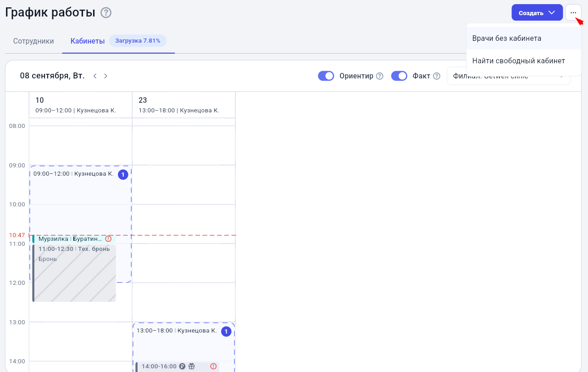This screenshot has width=588, height=372.
Task: Click the 08 сентября, Вт. date label
Action: [x=52, y=76]
